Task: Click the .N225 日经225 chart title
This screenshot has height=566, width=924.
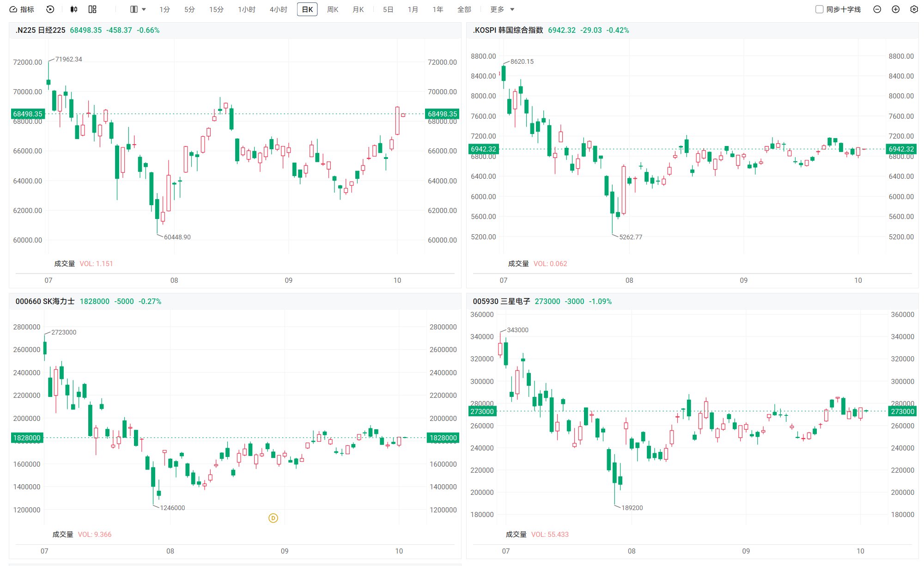Action: (x=41, y=30)
